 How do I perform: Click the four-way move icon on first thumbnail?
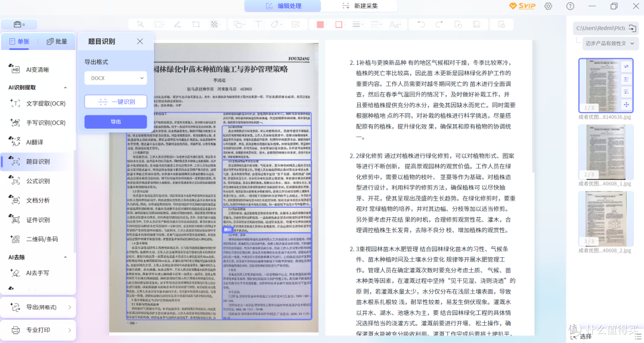point(626,105)
